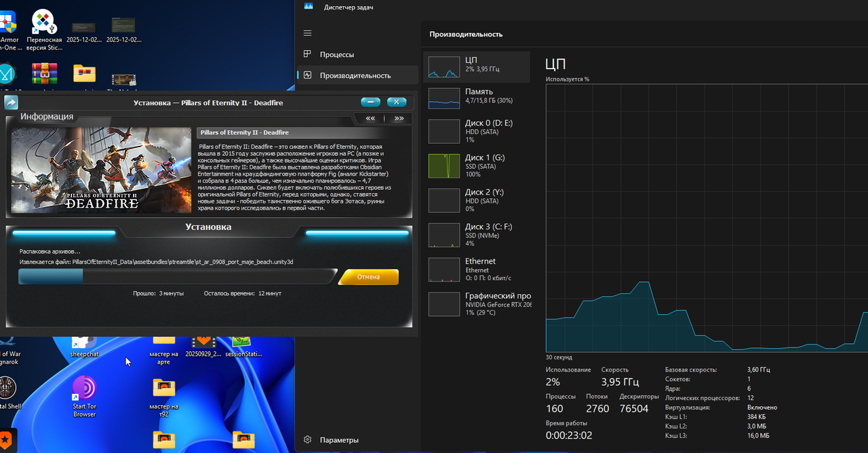The image size is (868, 453).
Task: Click the Распаковка архивов status text
Action: click(50, 251)
